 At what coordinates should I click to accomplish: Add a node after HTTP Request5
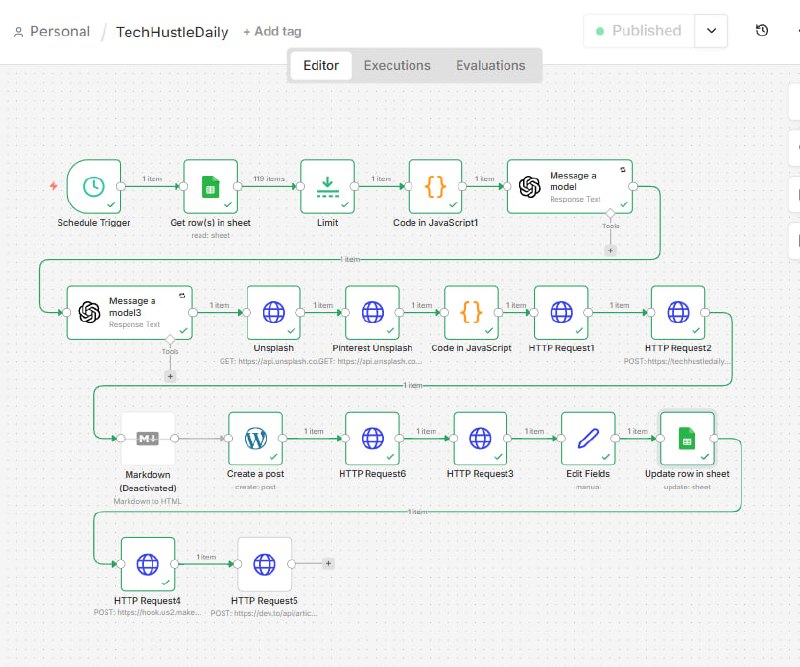tap(329, 563)
